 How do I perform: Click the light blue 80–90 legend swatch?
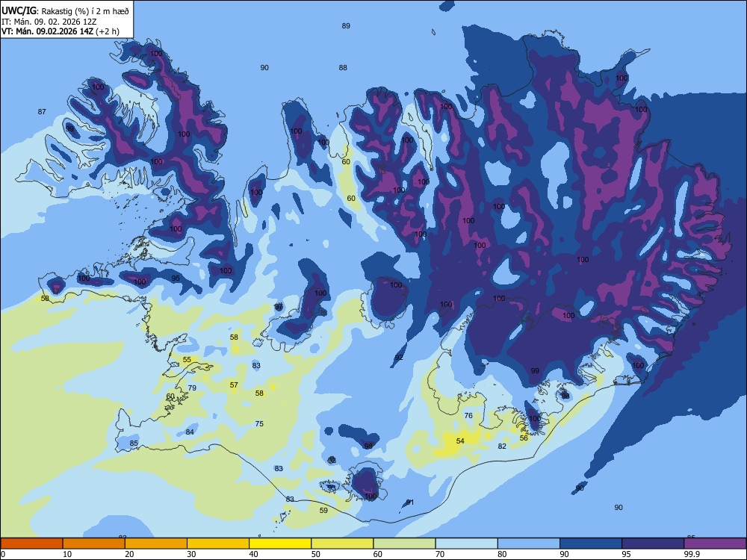click(529, 544)
